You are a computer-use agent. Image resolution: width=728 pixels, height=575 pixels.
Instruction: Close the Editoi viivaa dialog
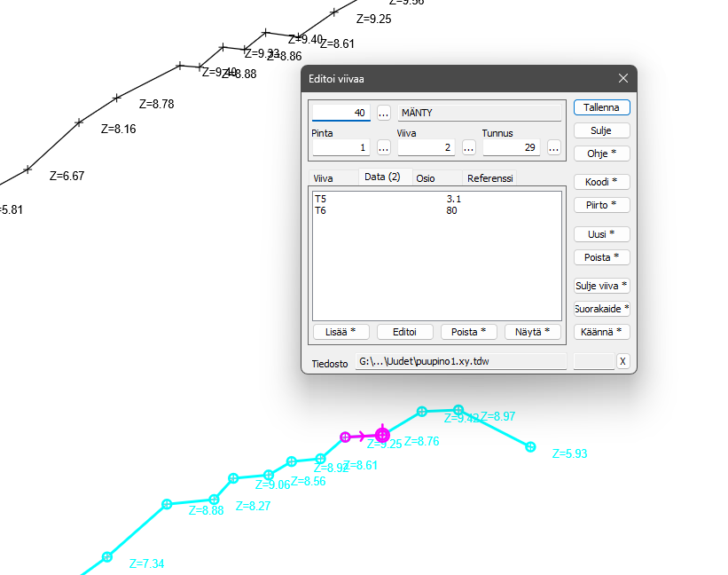coord(623,79)
